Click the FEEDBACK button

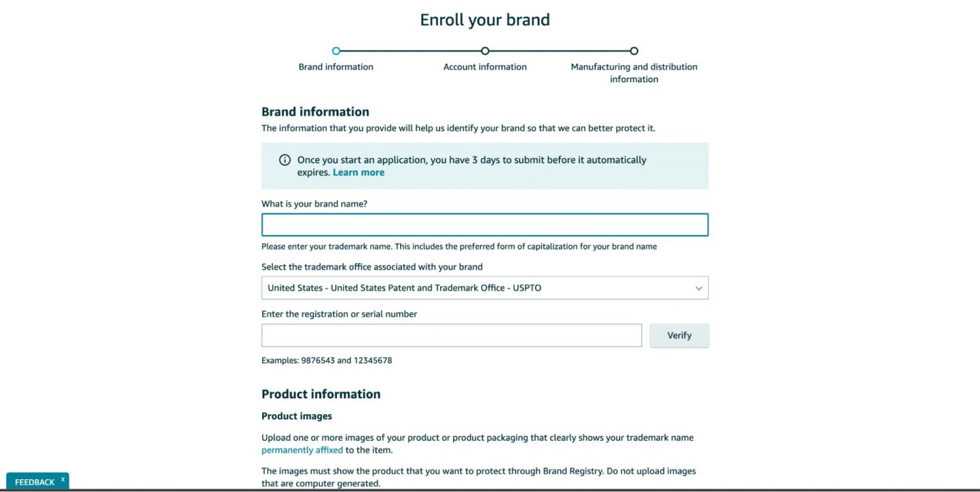pos(33,482)
